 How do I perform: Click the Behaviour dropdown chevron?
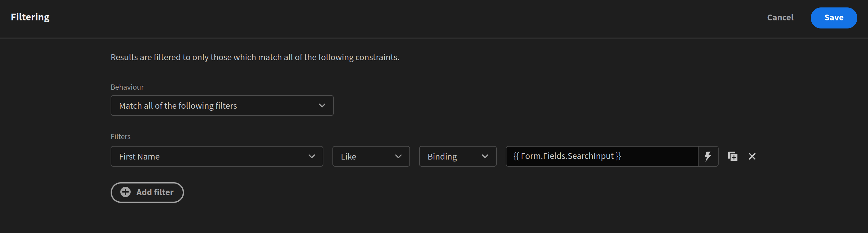tap(322, 105)
